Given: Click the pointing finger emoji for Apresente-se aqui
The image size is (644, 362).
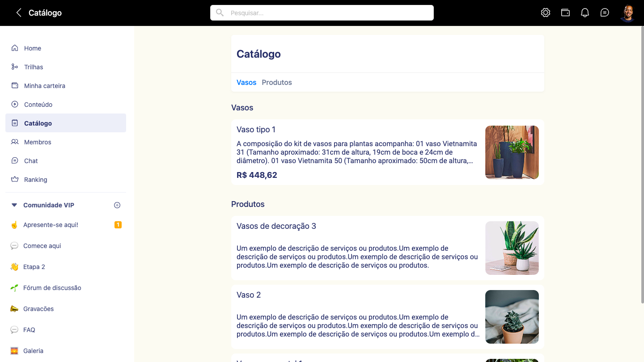Looking at the screenshot, I should pos(14,225).
